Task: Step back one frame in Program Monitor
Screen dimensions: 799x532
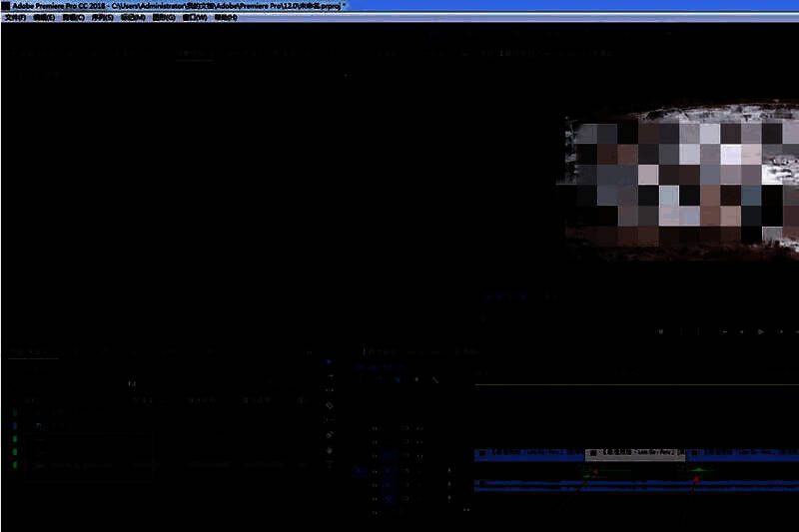Action: [740, 331]
